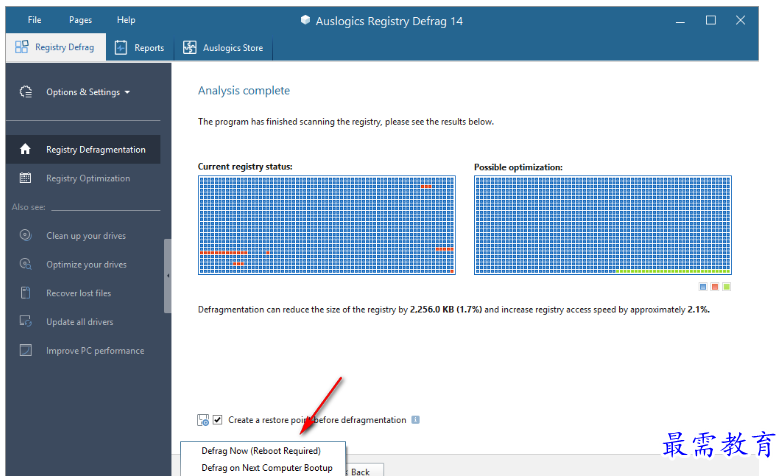The image size is (784, 476).
Task: Open Optimize your drives link
Action: (86, 264)
